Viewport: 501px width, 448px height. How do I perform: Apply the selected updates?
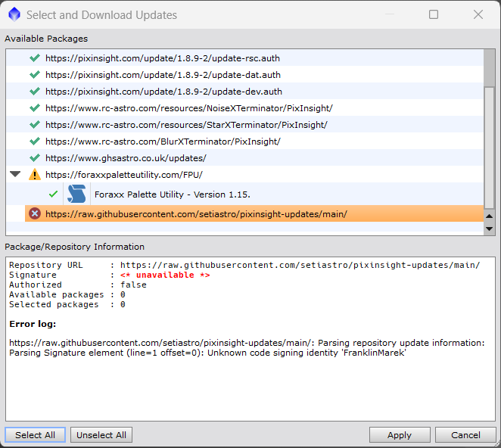[400, 435]
